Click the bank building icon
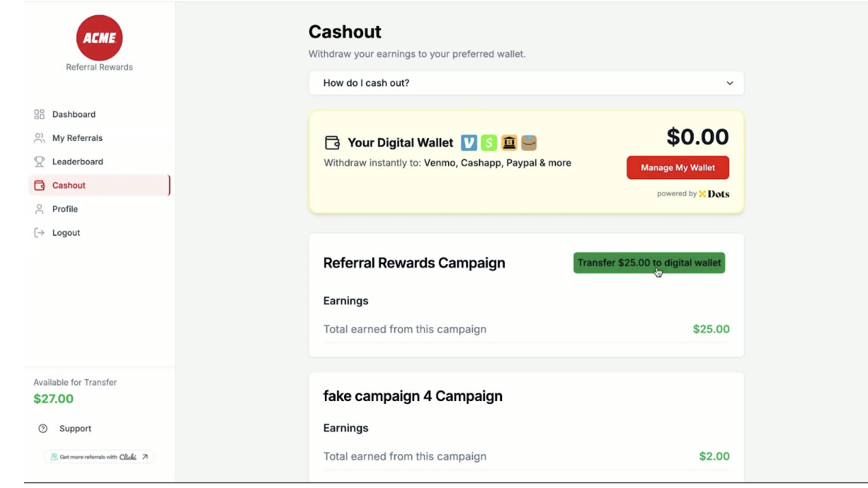This screenshot has height=488, width=868. point(509,142)
